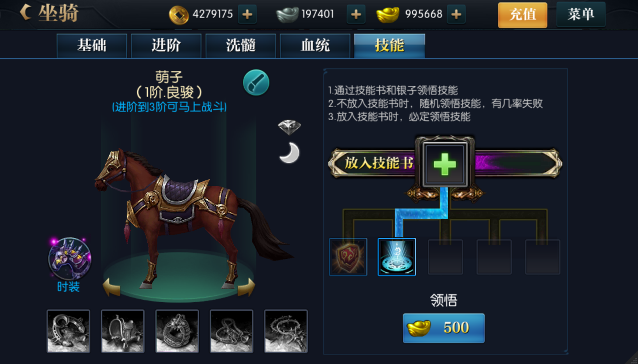Switch to next mount with right arrow
This screenshot has width=638, height=364.
pyautogui.click(x=246, y=288)
